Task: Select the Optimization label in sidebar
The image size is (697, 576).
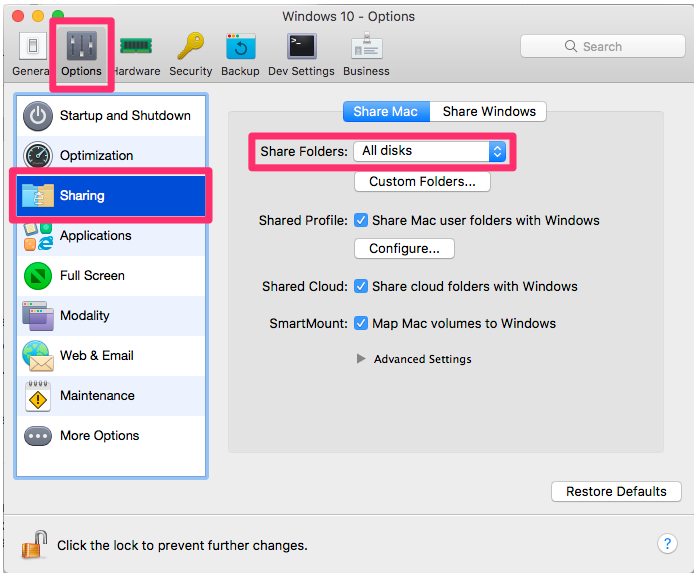Action: [x=96, y=156]
